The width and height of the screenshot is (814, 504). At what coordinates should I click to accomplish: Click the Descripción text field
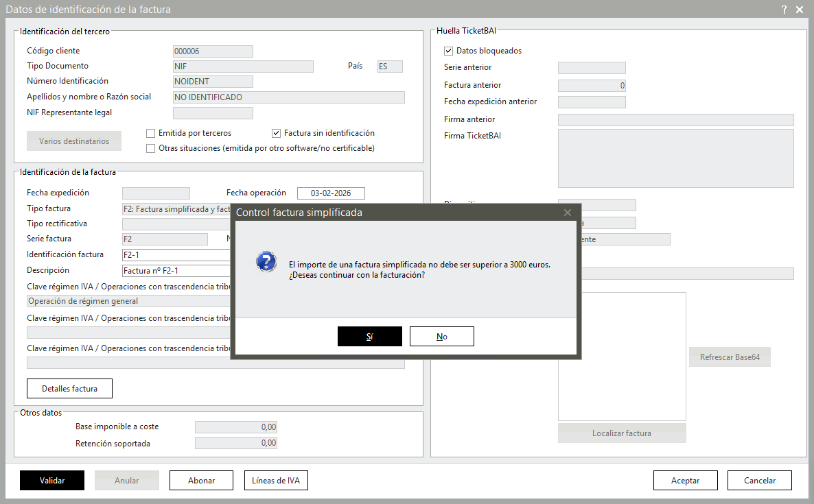pyautogui.click(x=176, y=271)
